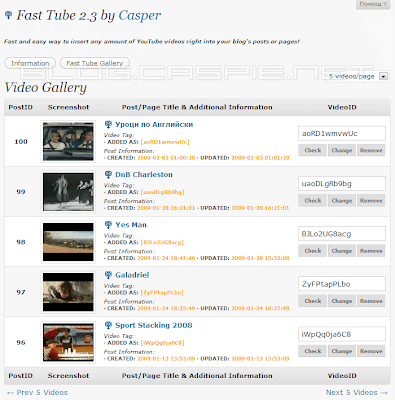395x400 pixels.
Task: Click the Video Gallery heading
Action: [46, 87]
